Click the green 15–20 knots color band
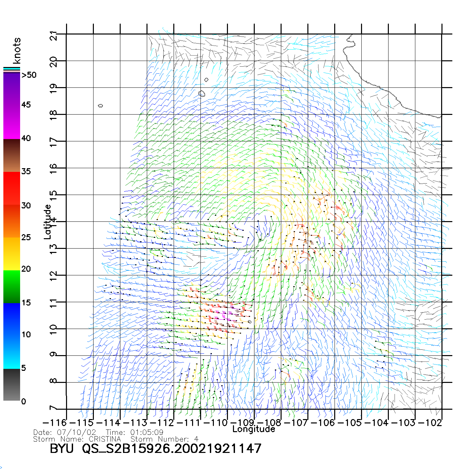 click(12, 287)
